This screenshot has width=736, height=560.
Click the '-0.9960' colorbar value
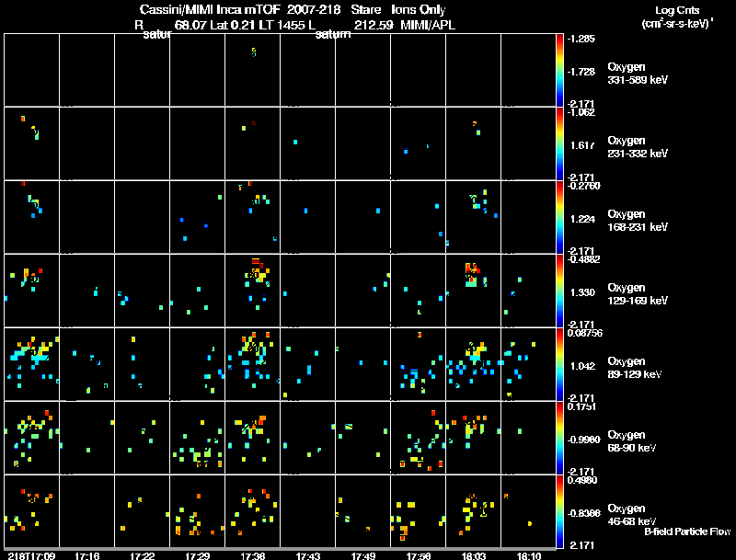click(584, 440)
